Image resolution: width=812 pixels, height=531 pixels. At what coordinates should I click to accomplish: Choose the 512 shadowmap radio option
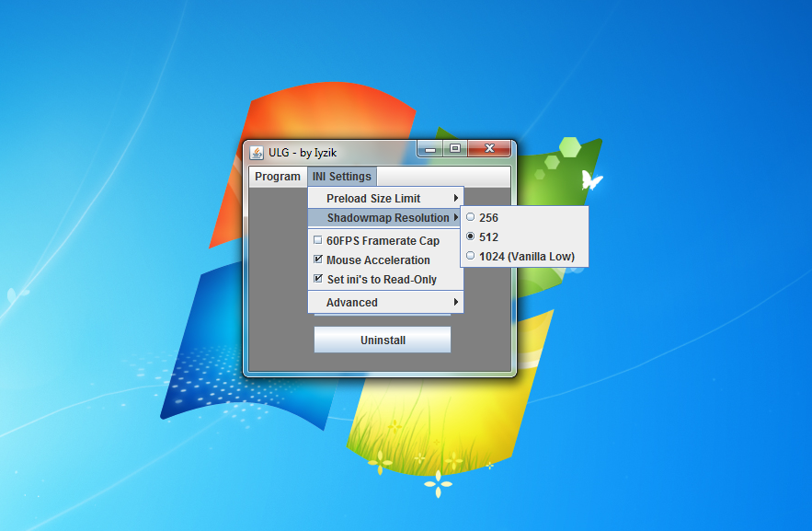click(524, 237)
